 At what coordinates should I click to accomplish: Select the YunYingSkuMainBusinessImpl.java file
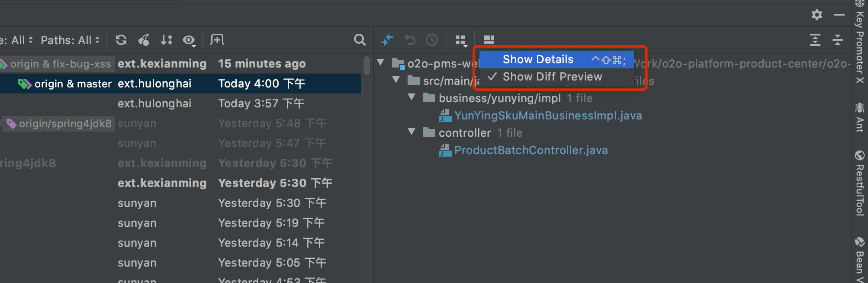pos(548,116)
